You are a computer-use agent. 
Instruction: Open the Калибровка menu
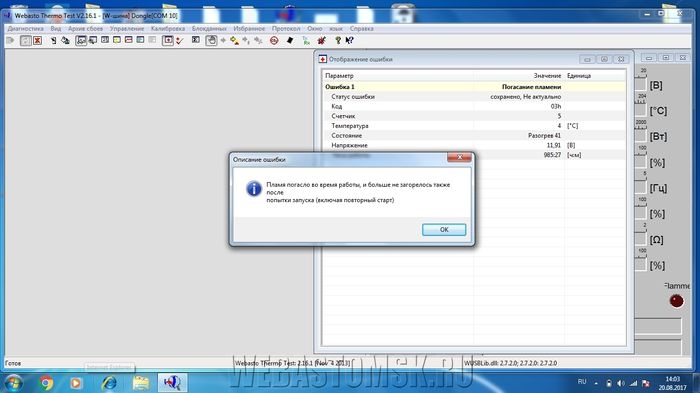click(168, 29)
